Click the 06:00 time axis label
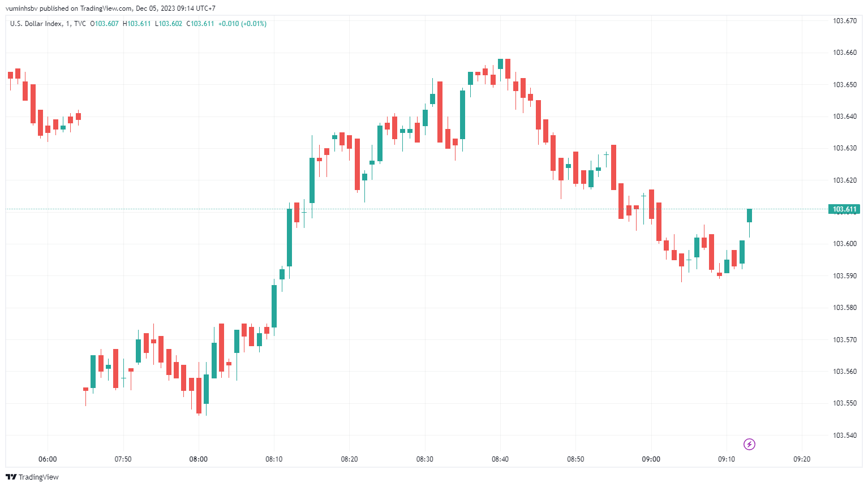The image size is (868, 487). click(x=48, y=459)
